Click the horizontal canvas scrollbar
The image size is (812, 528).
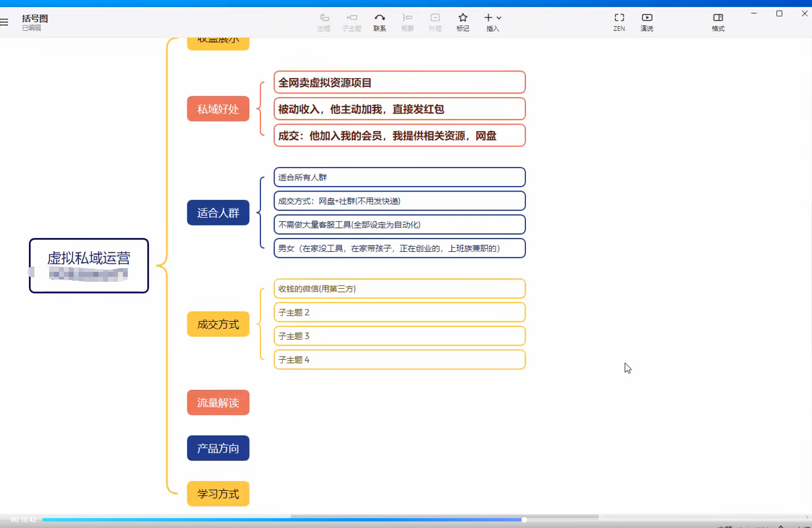pyautogui.click(x=444, y=516)
